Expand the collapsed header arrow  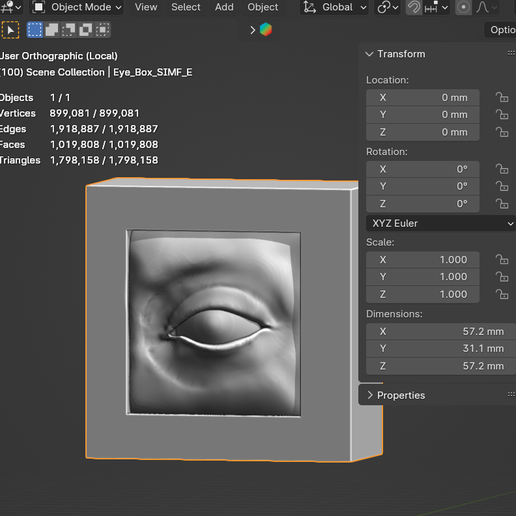tap(253, 30)
